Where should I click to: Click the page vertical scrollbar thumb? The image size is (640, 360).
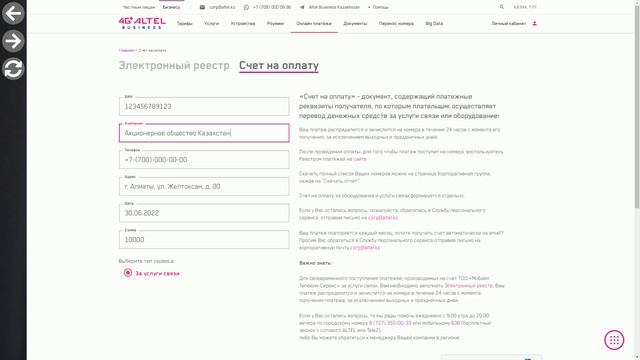pos(637,106)
